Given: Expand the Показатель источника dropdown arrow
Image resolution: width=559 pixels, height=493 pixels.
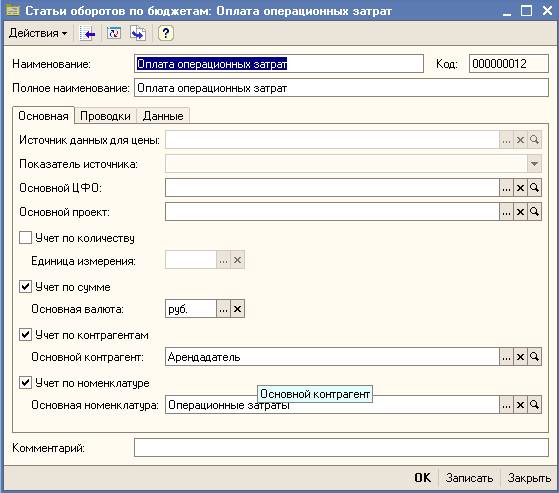Looking at the screenshot, I should tap(534, 164).
